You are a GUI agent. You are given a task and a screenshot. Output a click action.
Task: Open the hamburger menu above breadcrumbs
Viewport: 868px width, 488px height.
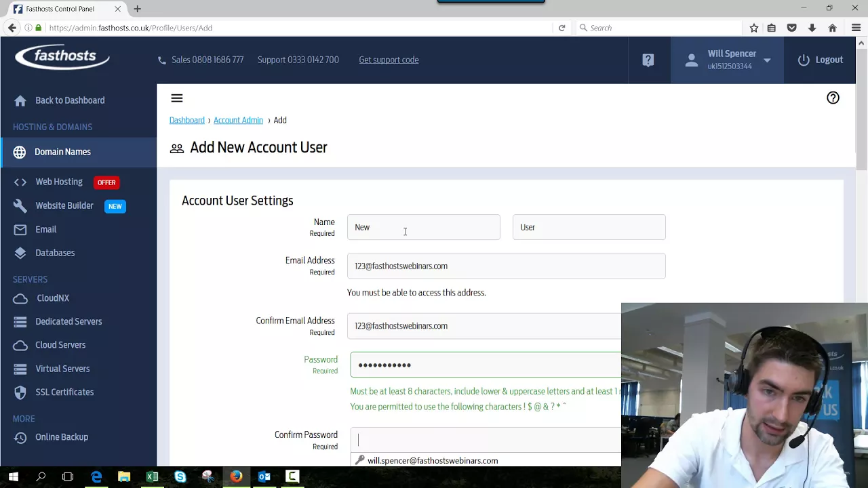point(177,98)
